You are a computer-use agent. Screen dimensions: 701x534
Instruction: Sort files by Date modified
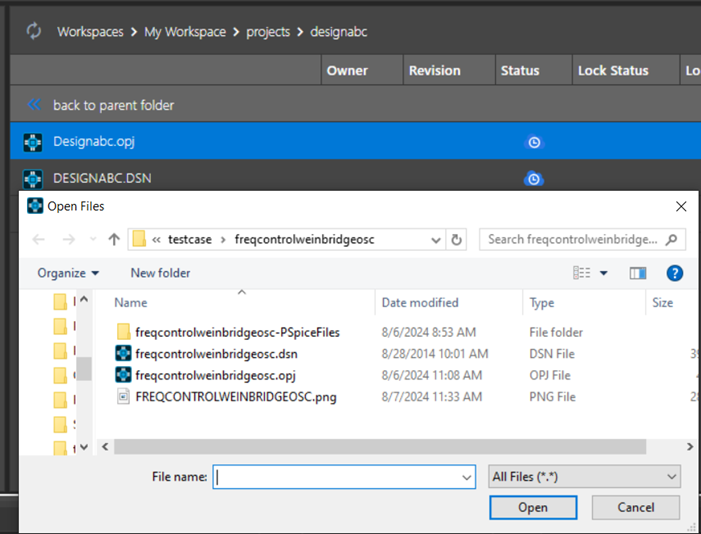click(x=420, y=303)
